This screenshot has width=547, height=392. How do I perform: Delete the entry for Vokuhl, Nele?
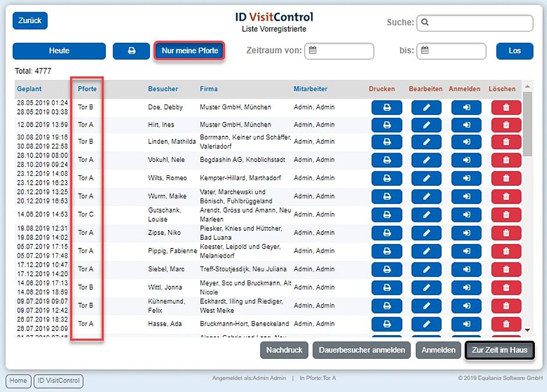coord(506,160)
